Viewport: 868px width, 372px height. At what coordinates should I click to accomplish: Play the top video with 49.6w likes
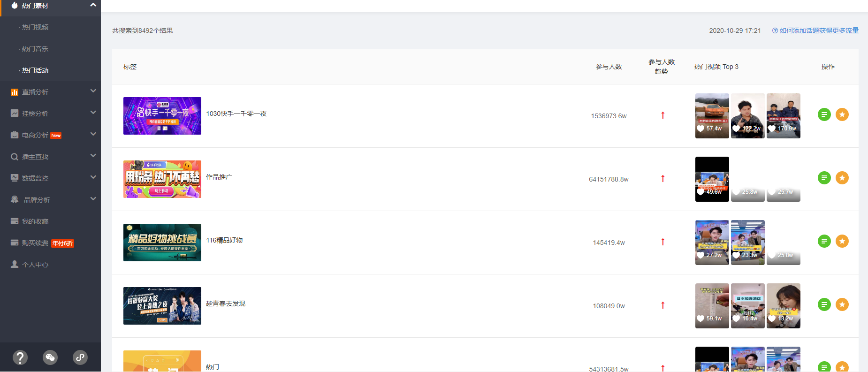[x=712, y=179]
